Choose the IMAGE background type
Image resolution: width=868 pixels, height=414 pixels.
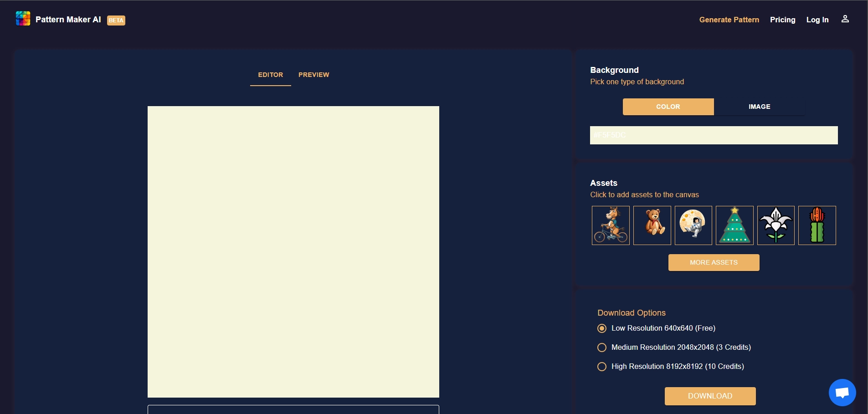(759, 107)
